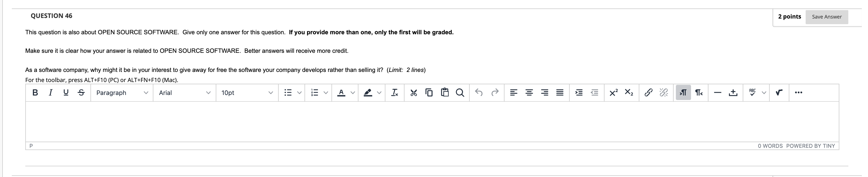
Task: Open the text color picker
Action: [x=341, y=92]
